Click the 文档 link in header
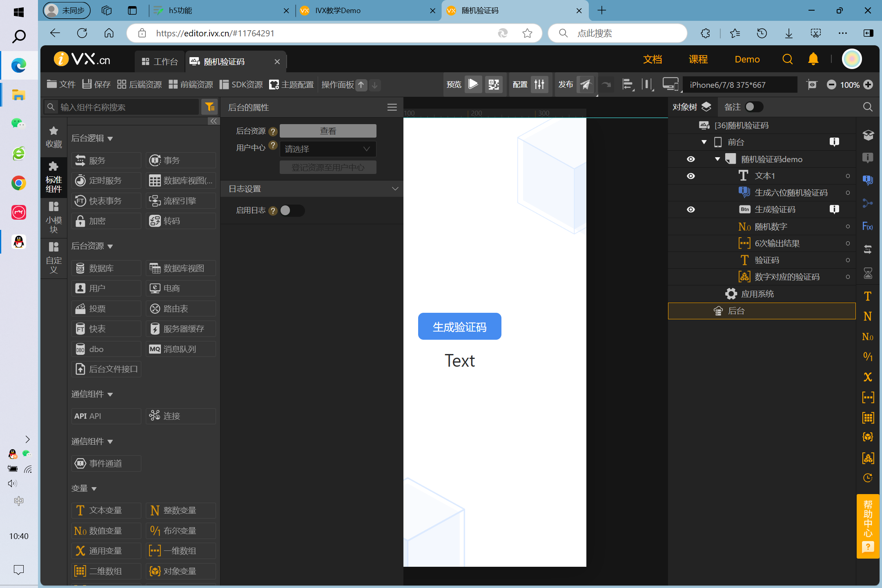 652,59
